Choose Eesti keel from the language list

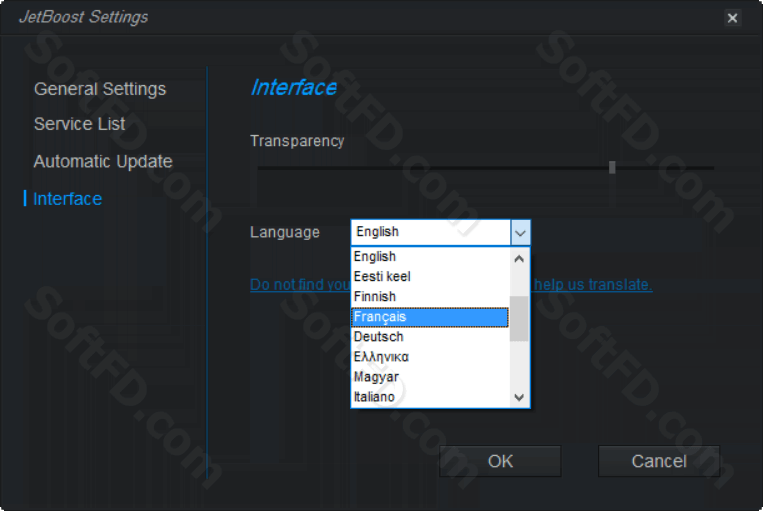pyautogui.click(x=430, y=276)
